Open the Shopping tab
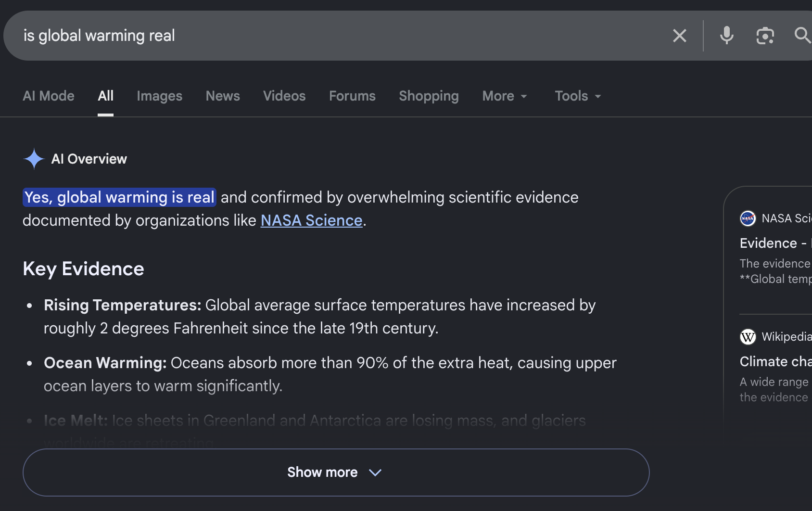This screenshot has width=812, height=511. tap(429, 96)
